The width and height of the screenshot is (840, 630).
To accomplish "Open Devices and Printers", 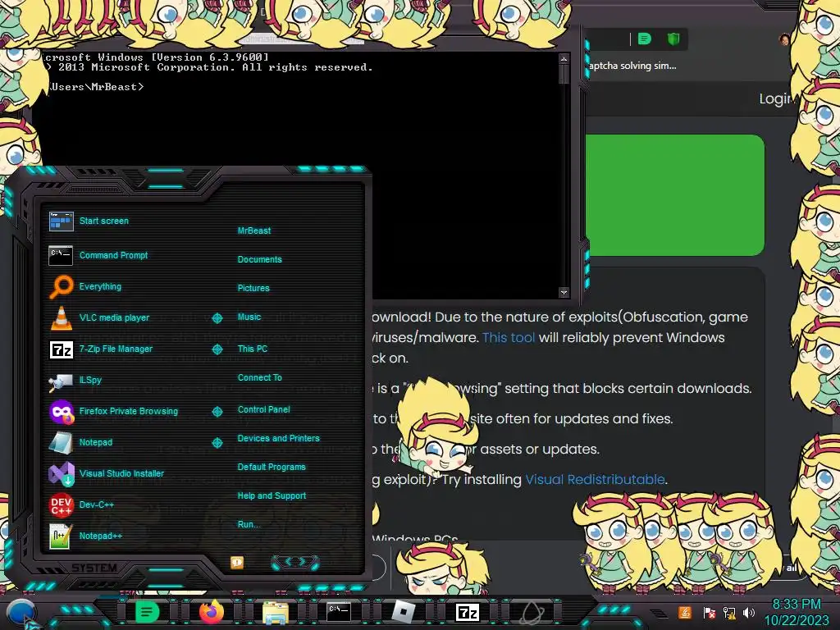I will pyautogui.click(x=279, y=438).
